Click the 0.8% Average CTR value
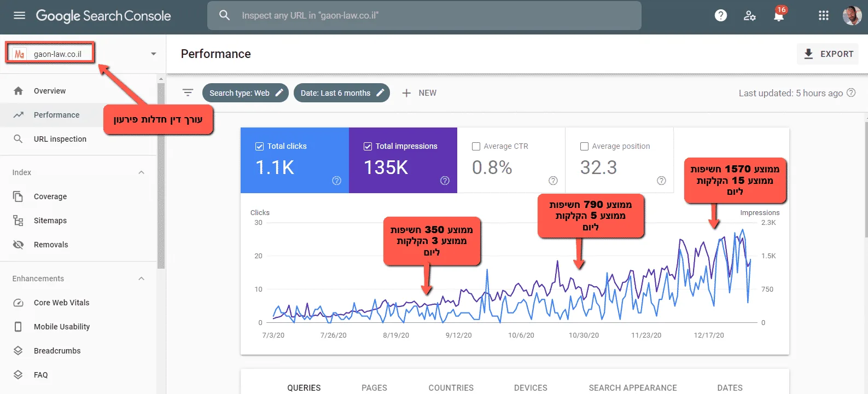The image size is (868, 394). click(492, 167)
